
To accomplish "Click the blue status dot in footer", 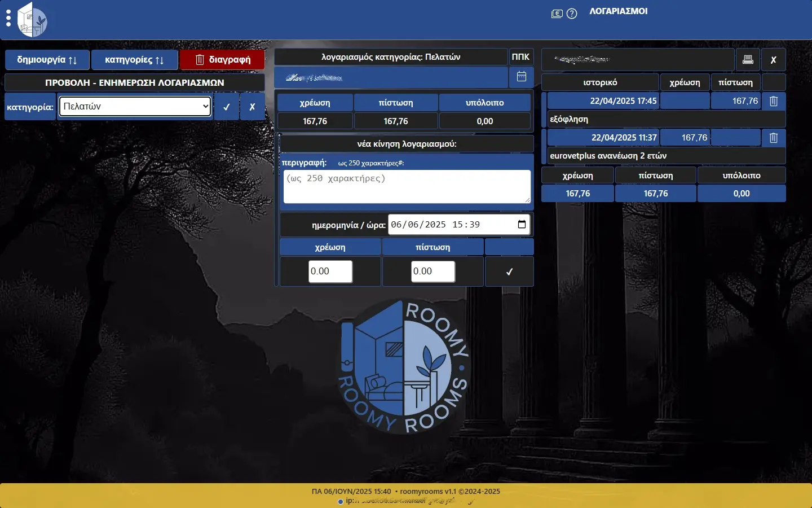I will click(340, 502).
